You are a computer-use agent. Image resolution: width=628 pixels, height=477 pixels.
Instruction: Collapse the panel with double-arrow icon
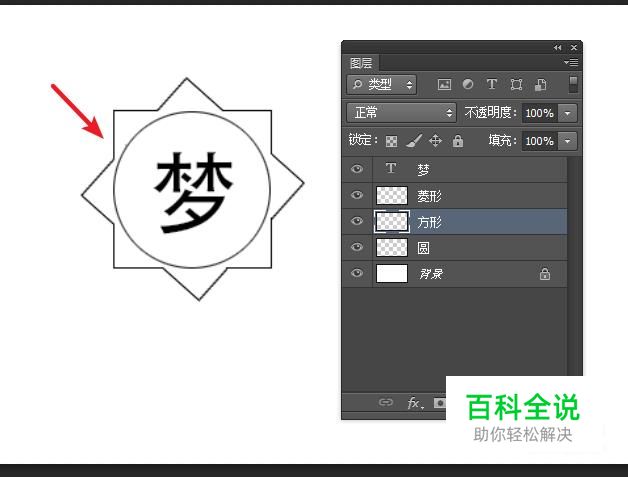(x=558, y=48)
